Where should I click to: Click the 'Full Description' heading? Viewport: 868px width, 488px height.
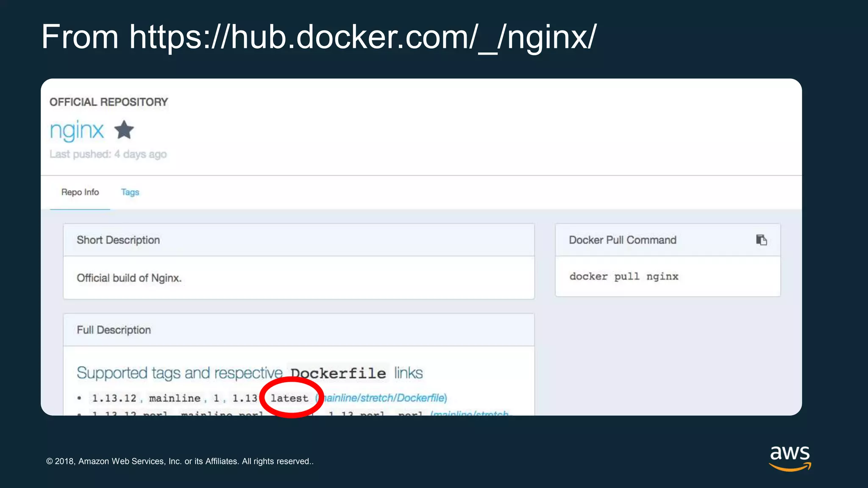(x=114, y=330)
